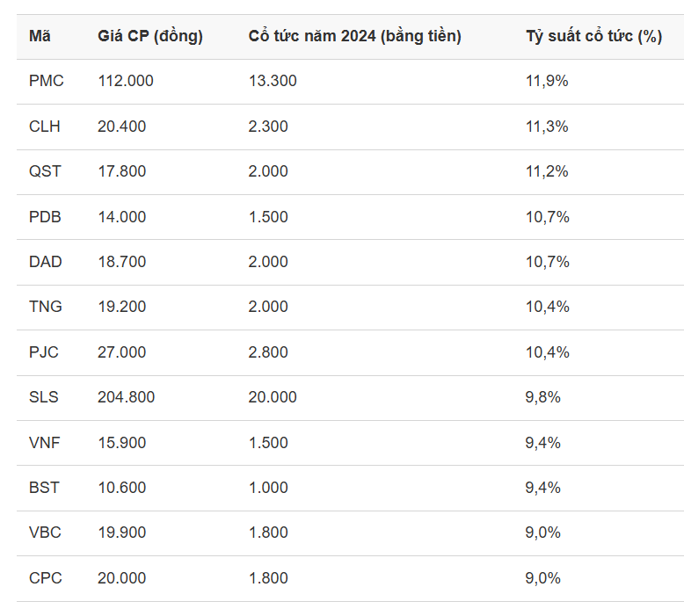Viewport: 684px width, 616px height.
Task: Select the PMC stock code cell
Action: 46,81
